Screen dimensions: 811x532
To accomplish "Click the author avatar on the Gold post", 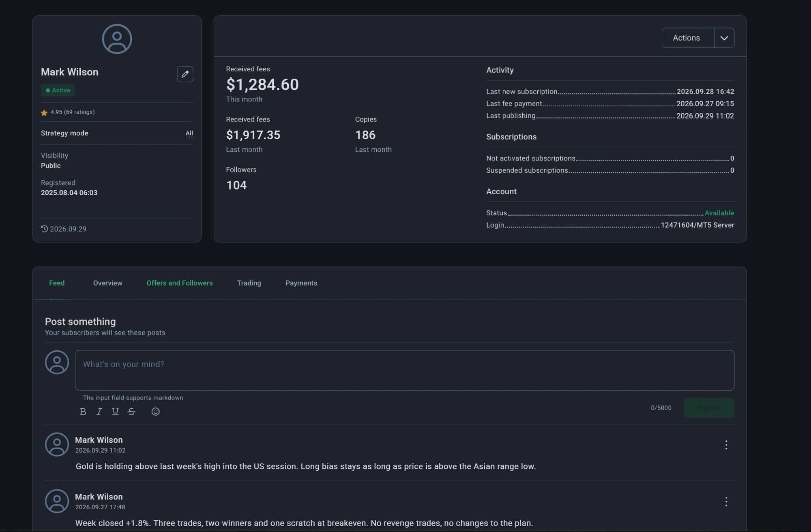I will 57,444.
